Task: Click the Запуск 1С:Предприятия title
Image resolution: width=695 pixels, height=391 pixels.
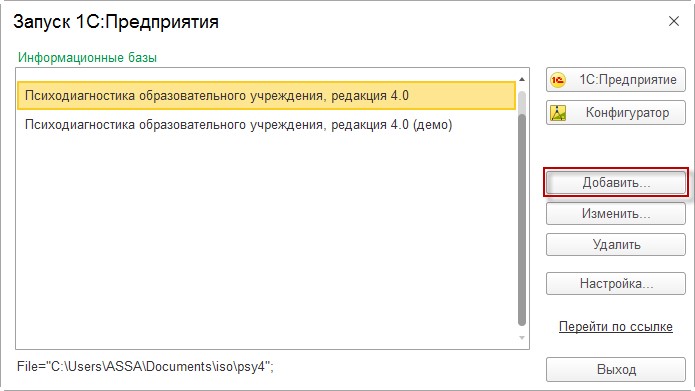Action: (116, 22)
